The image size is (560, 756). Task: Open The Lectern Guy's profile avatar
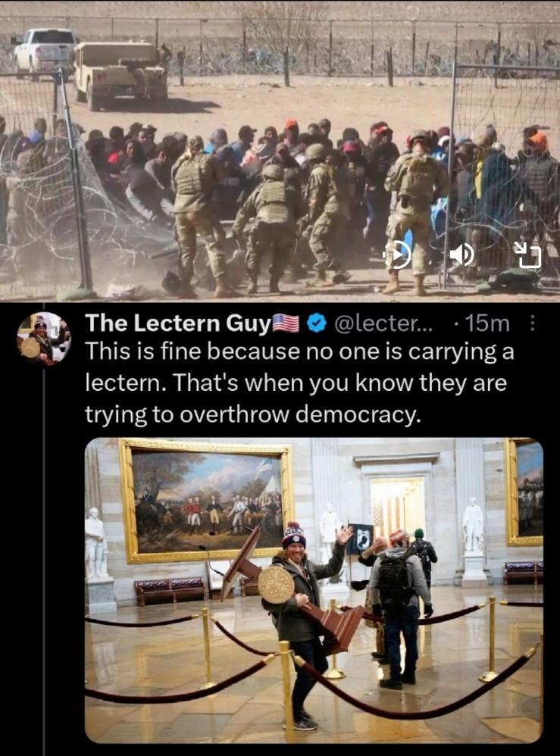coord(43,339)
